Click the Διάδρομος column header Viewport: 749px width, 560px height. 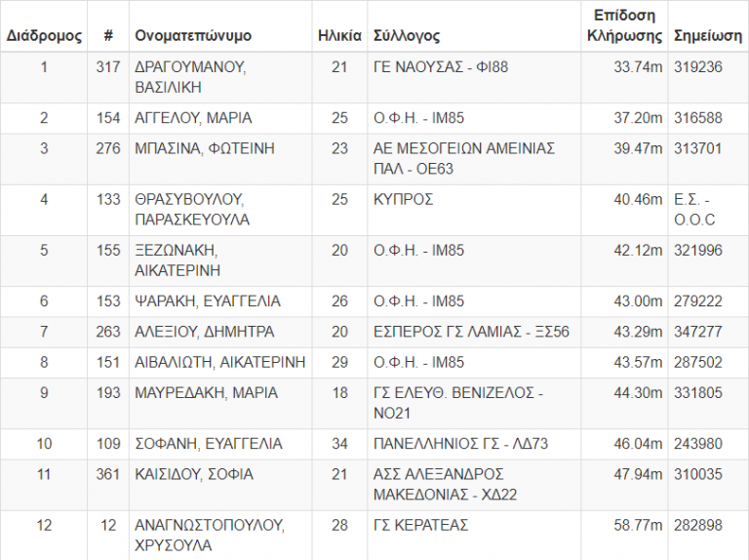(x=44, y=36)
